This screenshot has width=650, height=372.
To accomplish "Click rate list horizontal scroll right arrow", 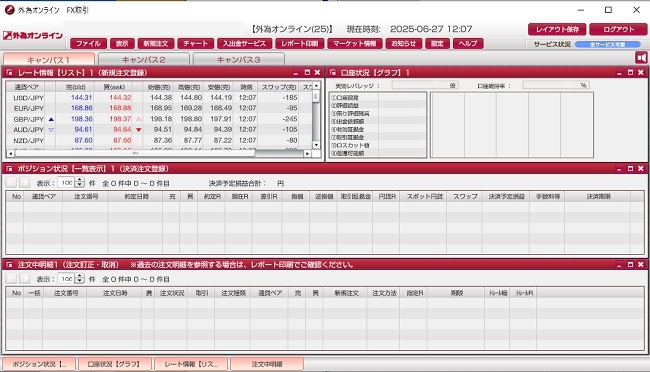I will tap(307, 153).
